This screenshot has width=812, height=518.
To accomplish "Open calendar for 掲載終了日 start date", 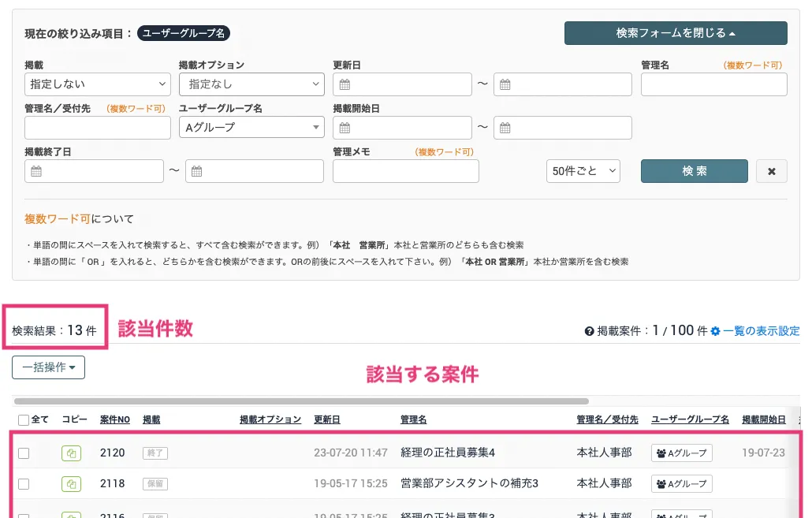I will tap(36, 171).
